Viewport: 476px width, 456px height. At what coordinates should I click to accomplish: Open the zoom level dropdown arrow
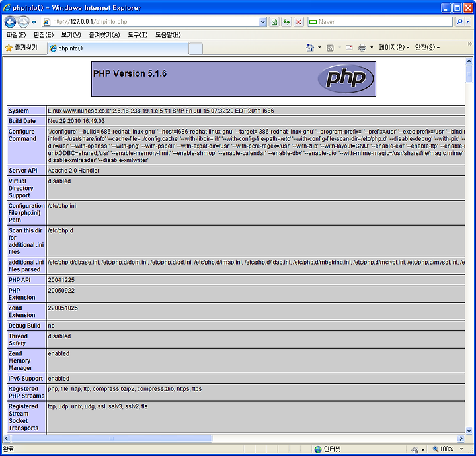tap(461, 449)
